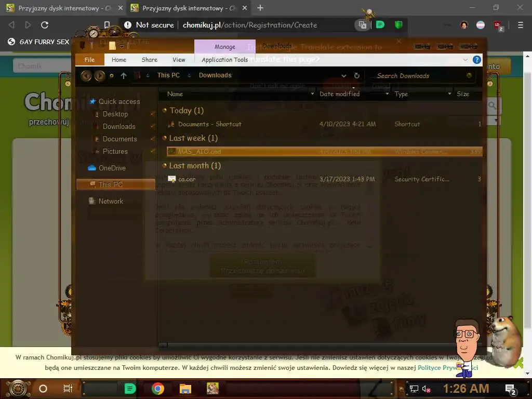
Task: Open Explorer help question mark
Action: 477,60
